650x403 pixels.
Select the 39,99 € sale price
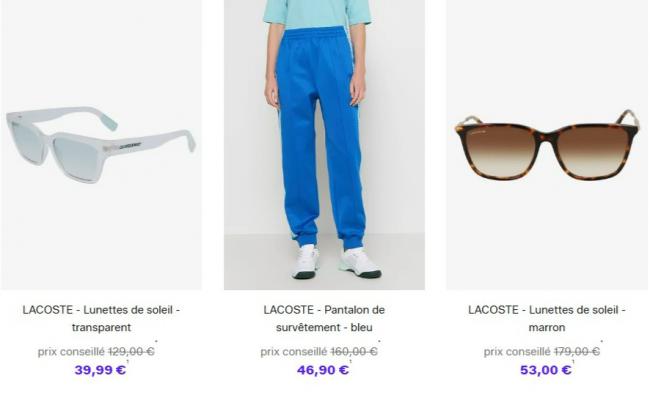pos(100,369)
